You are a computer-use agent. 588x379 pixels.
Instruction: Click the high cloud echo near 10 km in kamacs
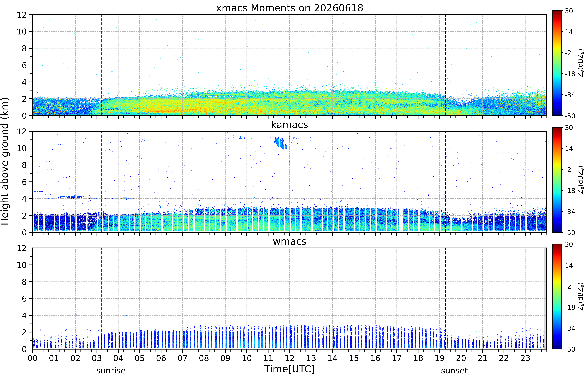tap(281, 144)
